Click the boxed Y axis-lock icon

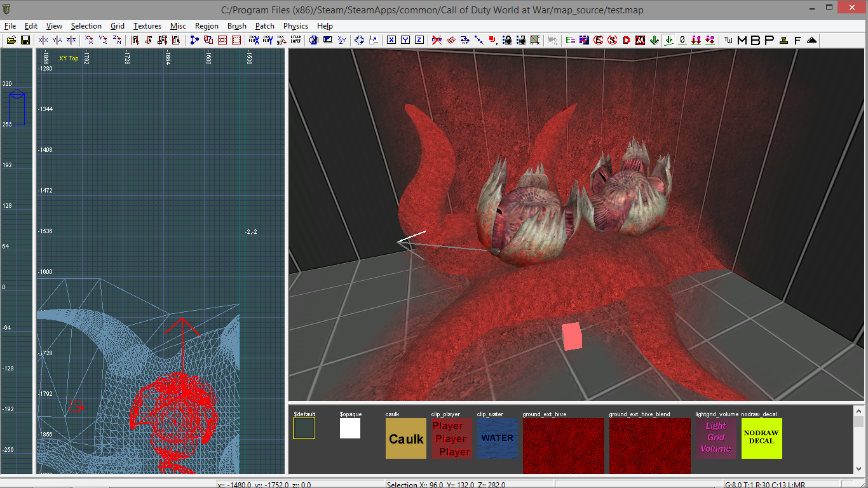(x=405, y=40)
